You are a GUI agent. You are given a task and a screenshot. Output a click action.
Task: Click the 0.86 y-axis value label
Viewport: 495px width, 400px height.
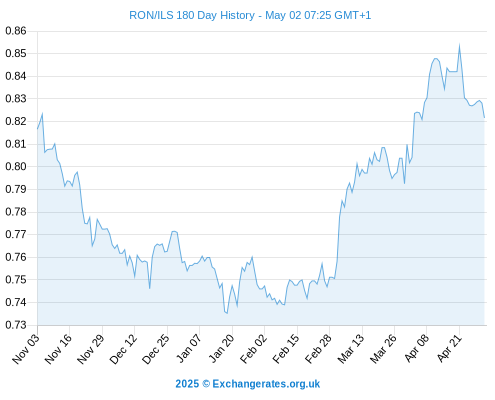tap(16, 31)
